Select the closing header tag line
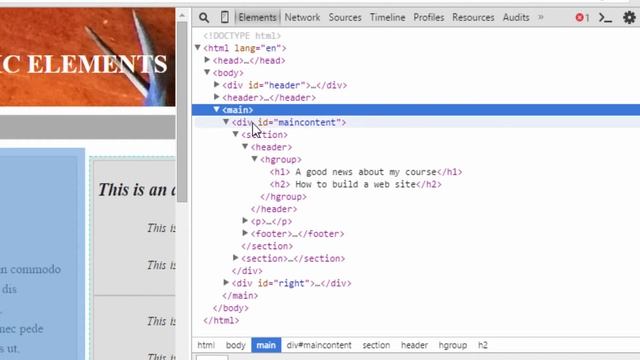Viewport: 640px width, 360px height. coord(274,209)
